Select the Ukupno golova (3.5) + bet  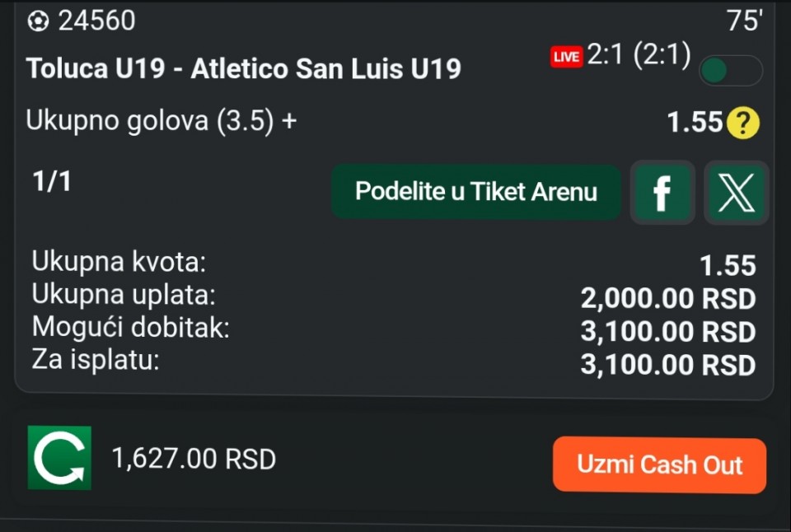pos(161,121)
